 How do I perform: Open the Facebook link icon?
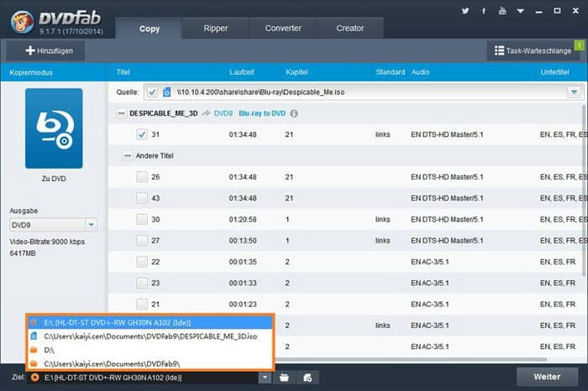tap(484, 11)
